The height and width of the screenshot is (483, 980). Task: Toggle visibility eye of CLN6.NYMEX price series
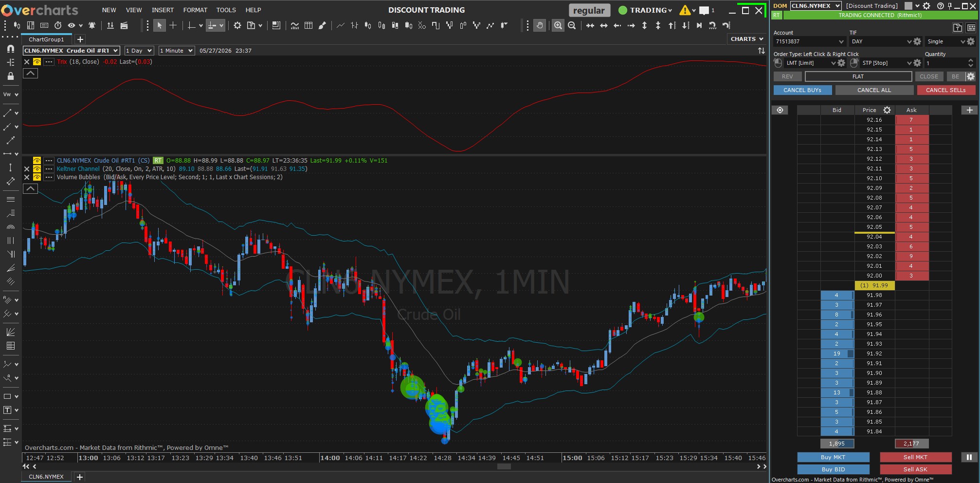(36, 161)
